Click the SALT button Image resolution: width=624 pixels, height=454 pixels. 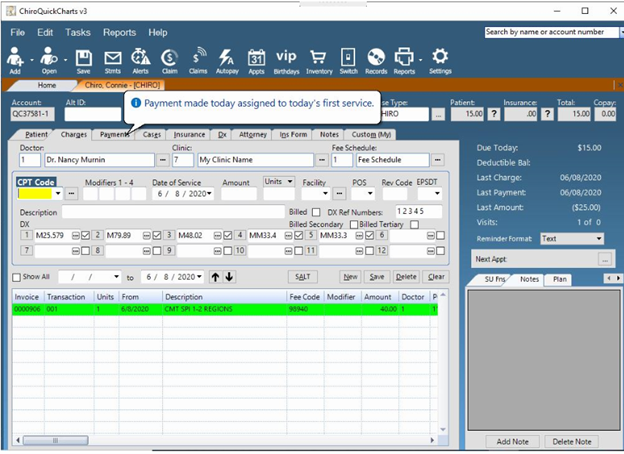pyautogui.click(x=302, y=277)
